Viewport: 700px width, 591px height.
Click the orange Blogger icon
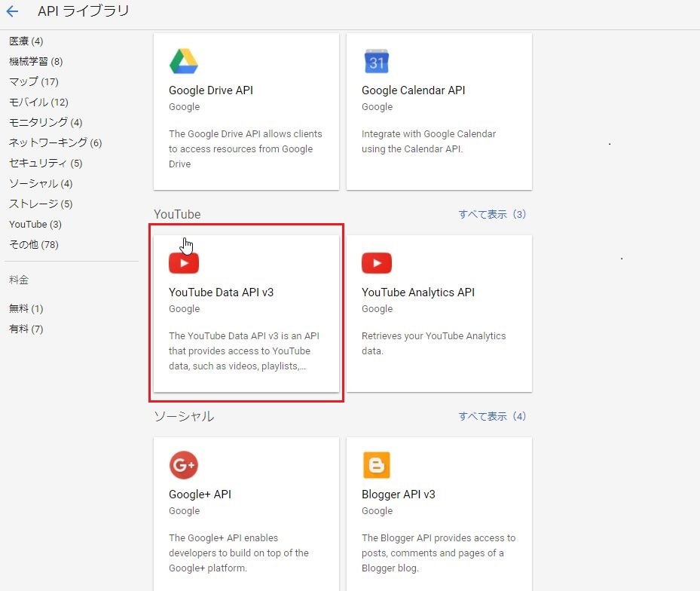(376, 465)
